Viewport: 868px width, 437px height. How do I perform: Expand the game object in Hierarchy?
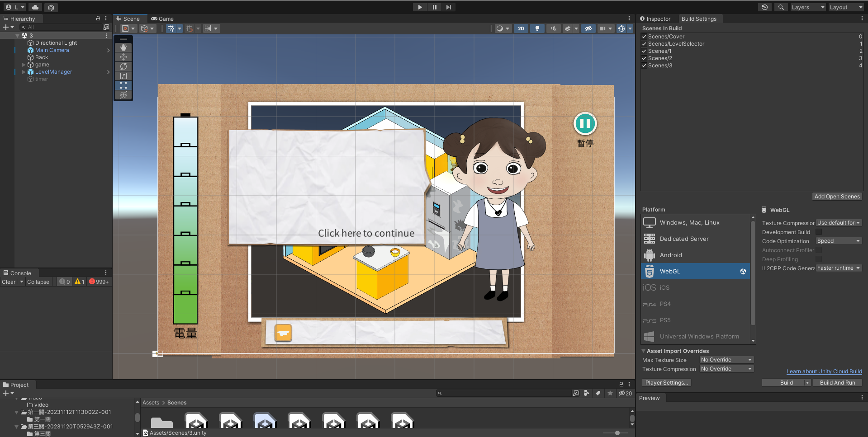[24, 65]
